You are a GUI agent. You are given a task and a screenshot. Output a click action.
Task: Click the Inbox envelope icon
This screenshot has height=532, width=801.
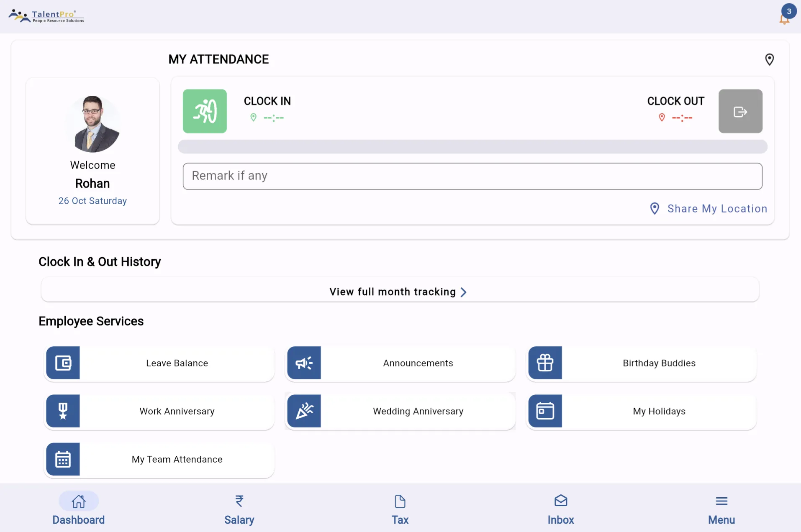coord(561,501)
